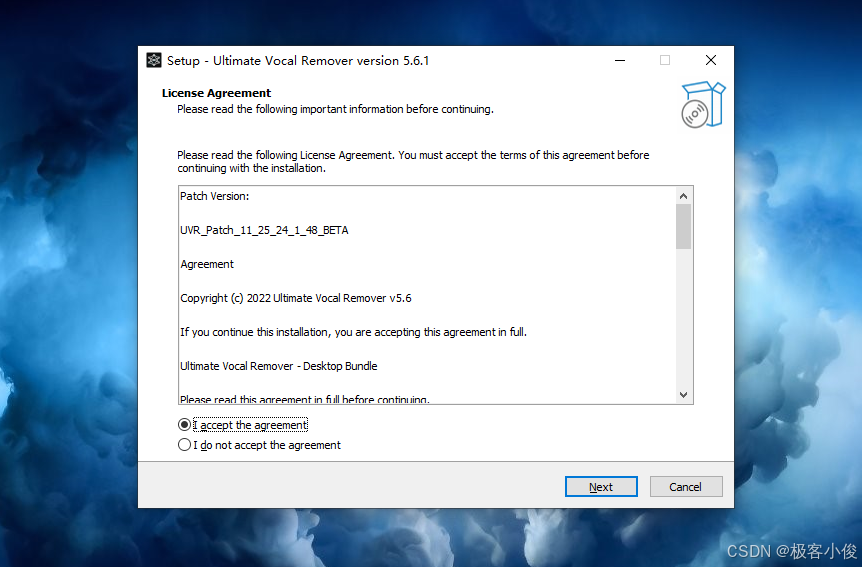Click the 'Agreement' line in license text
The width and height of the screenshot is (862, 567).
pos(207,265)
